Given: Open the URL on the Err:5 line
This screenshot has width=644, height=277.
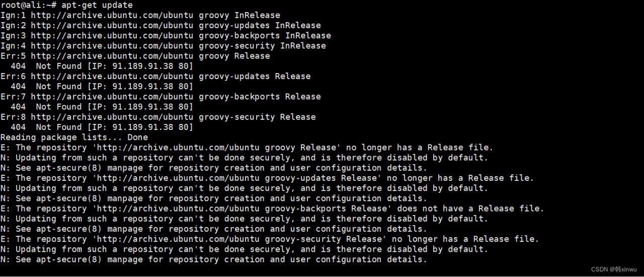Looking at the screenshot, I should (x=112, y=56).
